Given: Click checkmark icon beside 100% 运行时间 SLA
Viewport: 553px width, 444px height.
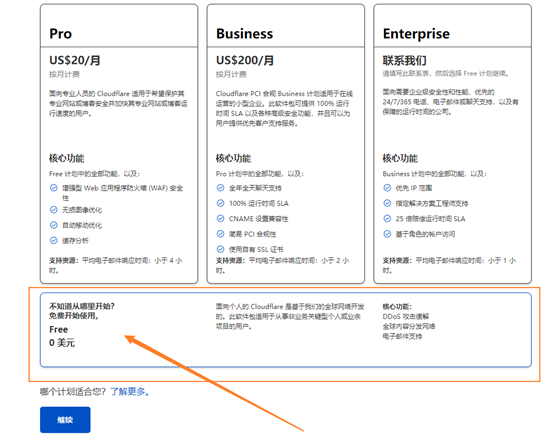Looking at the screenshot, I should (220, 203).
